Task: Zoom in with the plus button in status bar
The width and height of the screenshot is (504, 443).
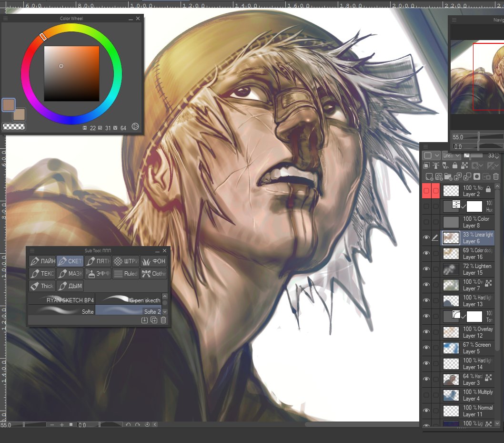Action: (62, 425)
